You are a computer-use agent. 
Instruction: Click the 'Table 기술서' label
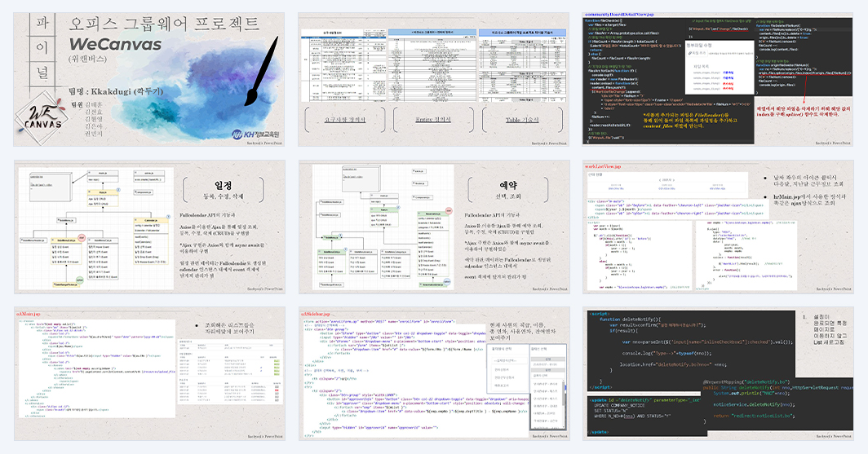(x=522, y=120)
